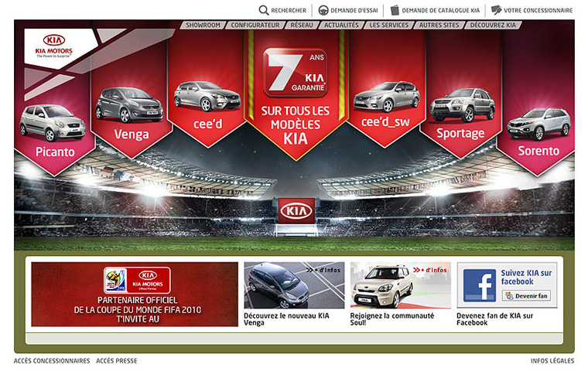Open RECHERCHER search link
The height and width of the screenshot is (385, 588).
[x=289, y=11]
